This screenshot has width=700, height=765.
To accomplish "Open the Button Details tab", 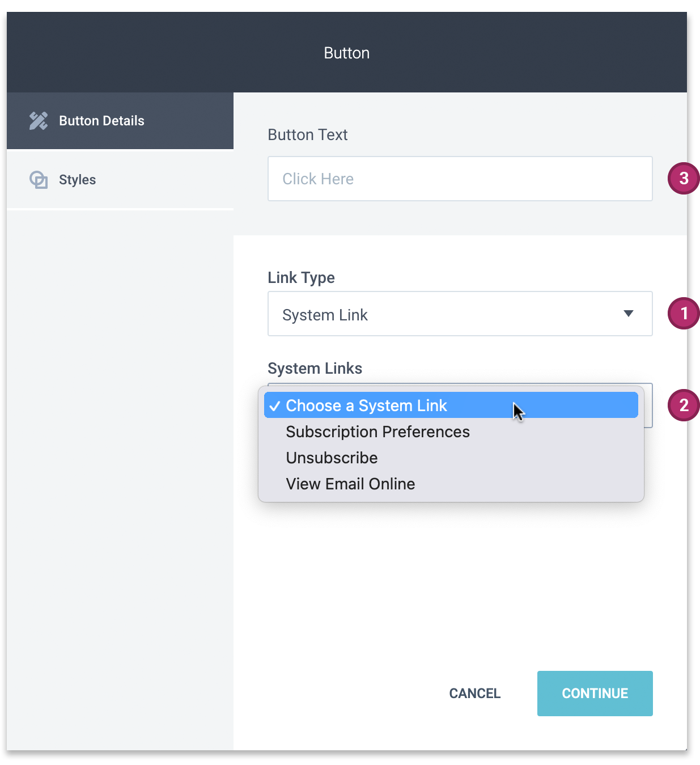I will (120, 121).
